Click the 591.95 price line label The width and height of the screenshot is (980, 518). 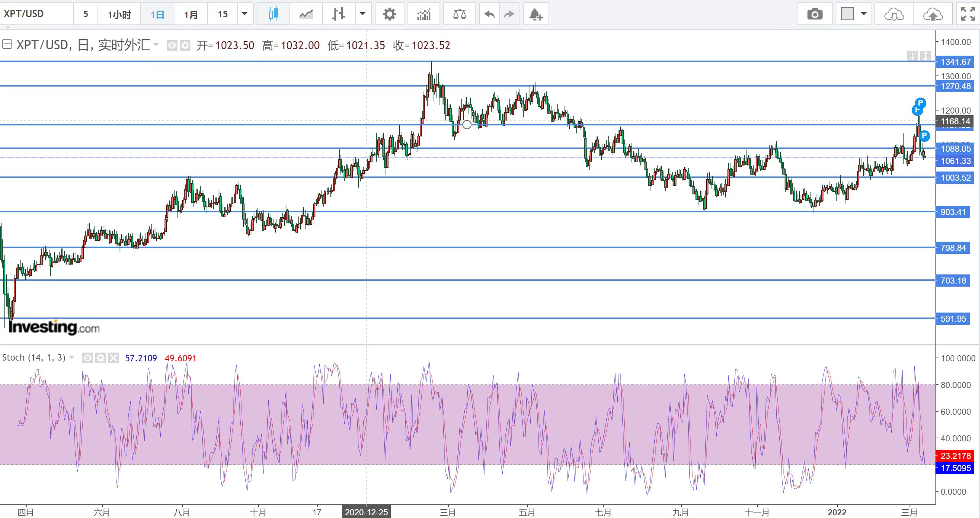tap(953, 319)
